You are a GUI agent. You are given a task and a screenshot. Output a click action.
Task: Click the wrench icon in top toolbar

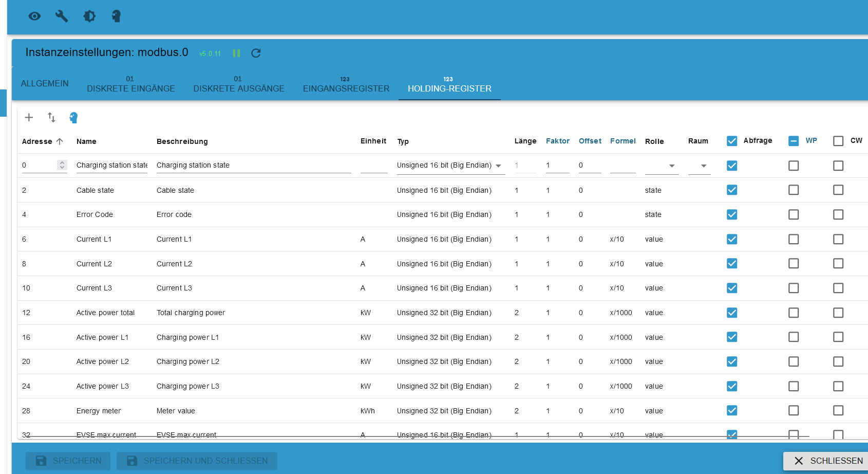tap(62, 16)
